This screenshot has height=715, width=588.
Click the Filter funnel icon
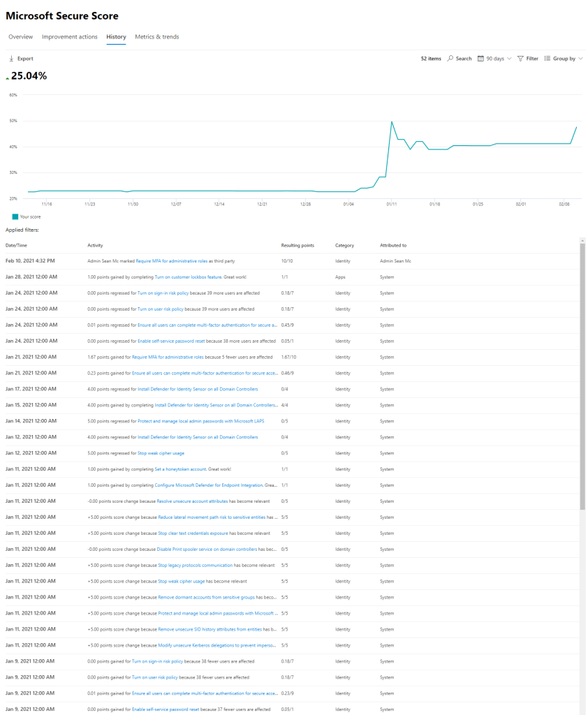pos(521,59)
